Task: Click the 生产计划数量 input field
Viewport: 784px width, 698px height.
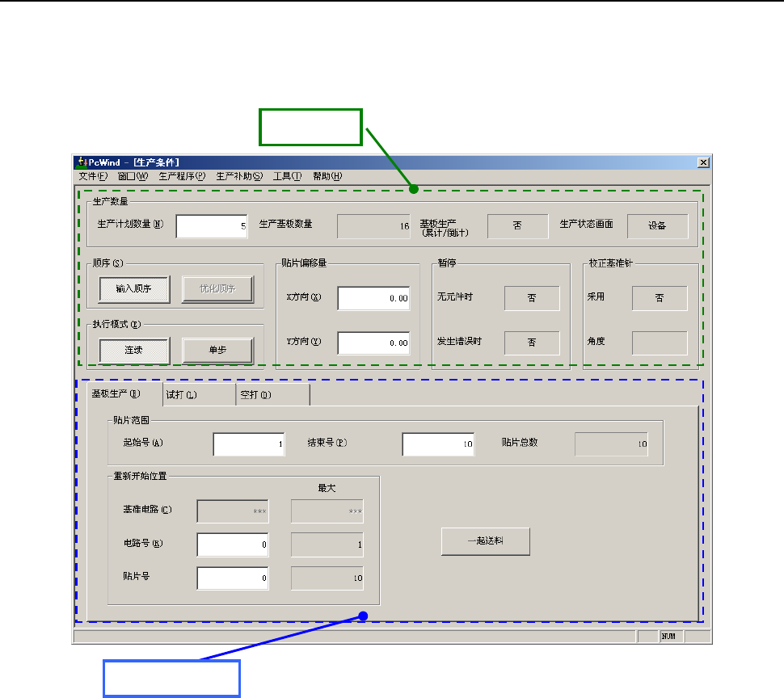Action: [x=212, y=226]
